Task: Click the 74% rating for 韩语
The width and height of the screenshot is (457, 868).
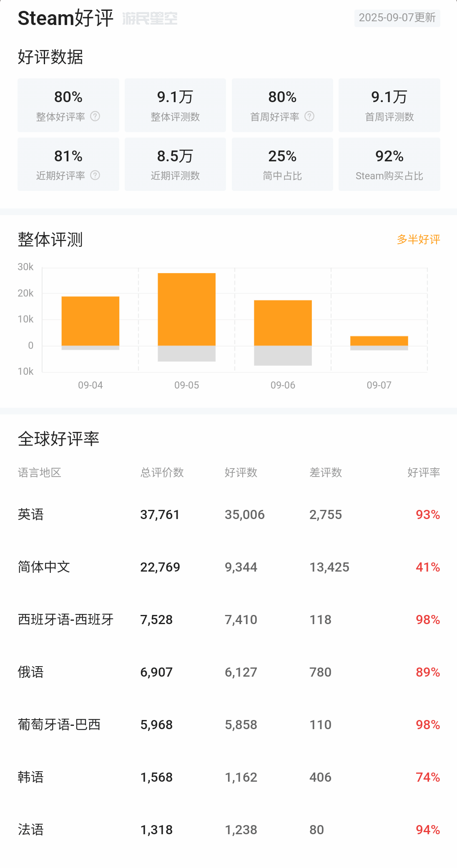Action: (x=428, y=777)
